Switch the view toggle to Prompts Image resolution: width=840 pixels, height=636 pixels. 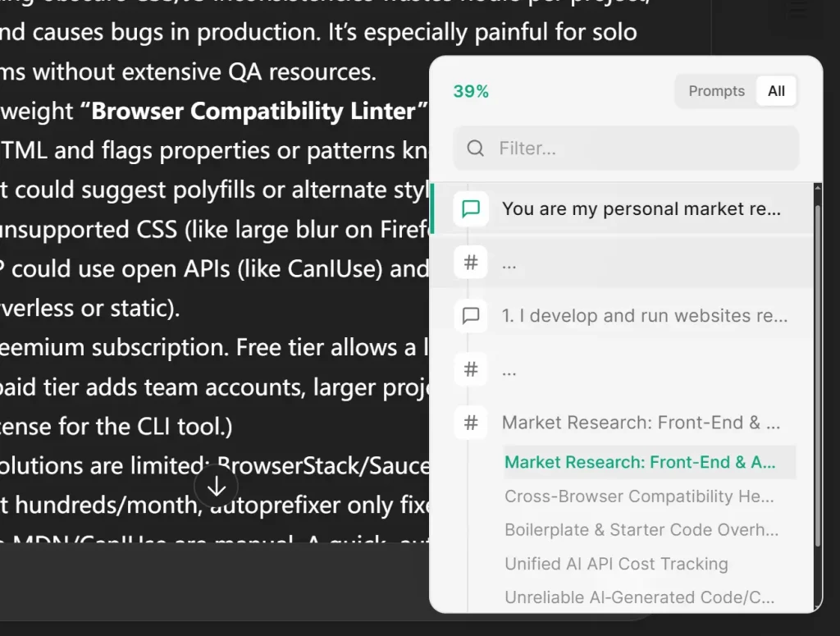coord(716,91)
